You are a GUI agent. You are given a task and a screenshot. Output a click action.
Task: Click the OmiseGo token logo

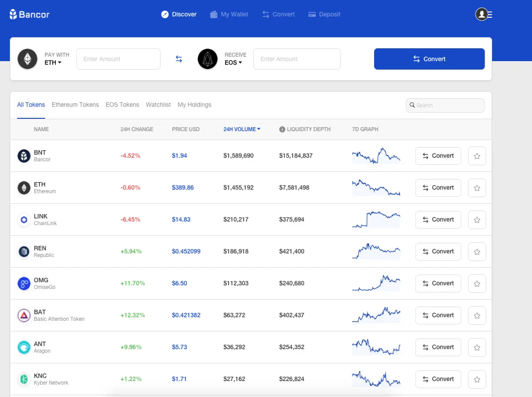[x=23, y=284]
